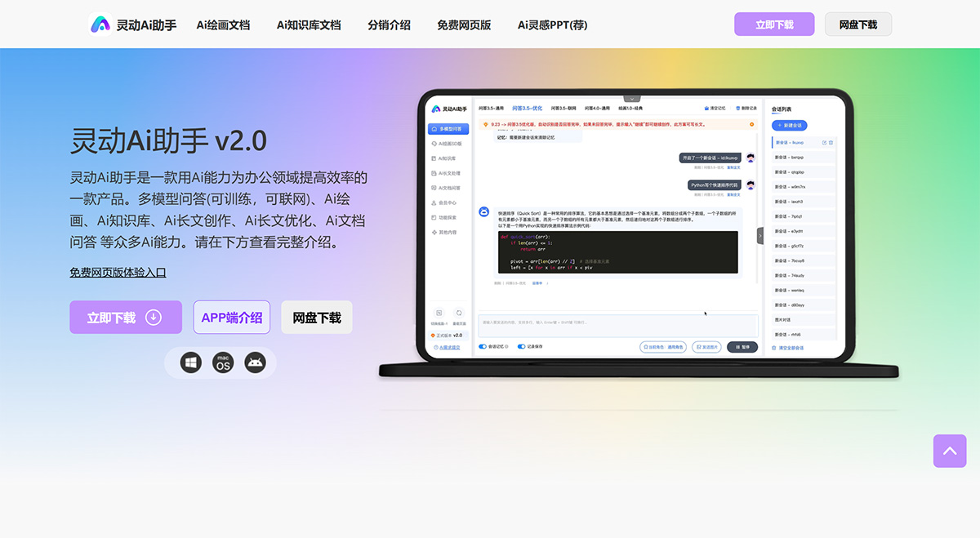
Task: Select the macOS download icon
Action: point(222,362)
